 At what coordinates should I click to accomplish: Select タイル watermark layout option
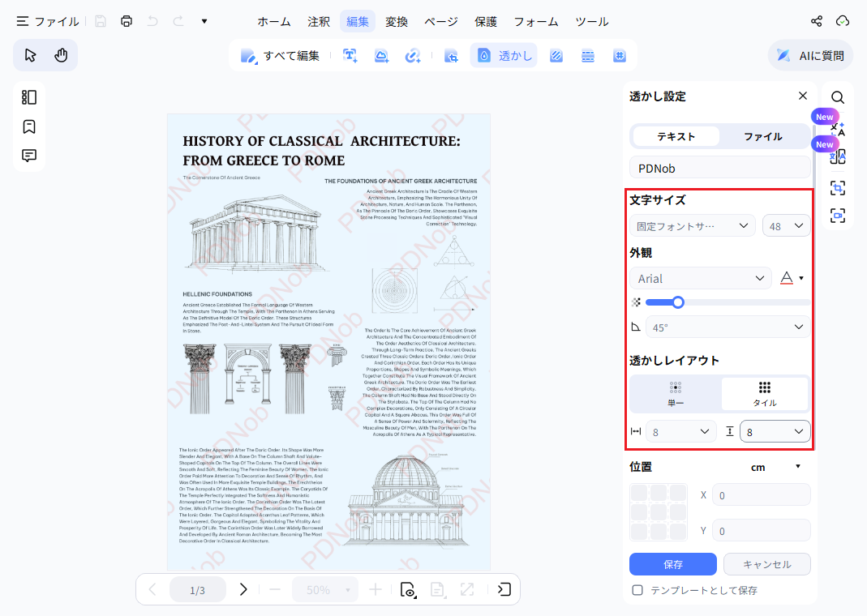click(x=765, y=394)
